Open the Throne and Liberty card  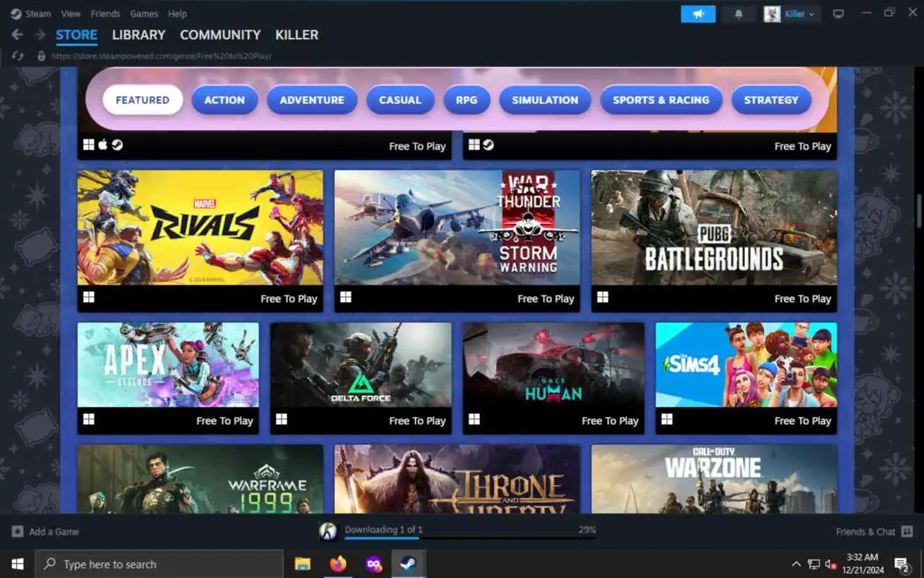457,479
